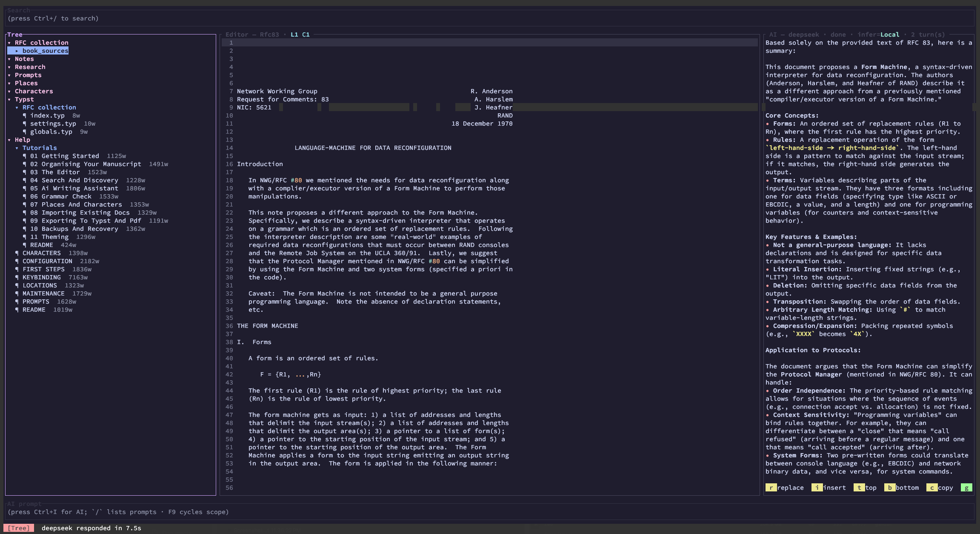
Task: Open 04 Search And Discovery icon
Action: 24,180
